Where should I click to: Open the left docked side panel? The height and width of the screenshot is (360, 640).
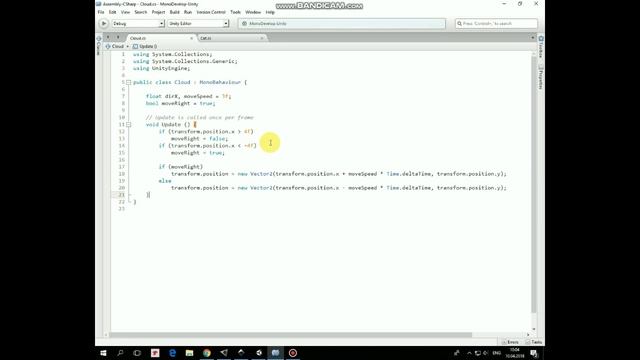click(98, 46)
